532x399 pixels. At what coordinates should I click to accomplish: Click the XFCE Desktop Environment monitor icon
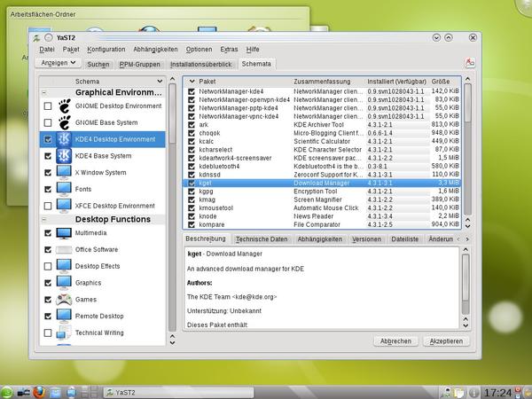64,206
